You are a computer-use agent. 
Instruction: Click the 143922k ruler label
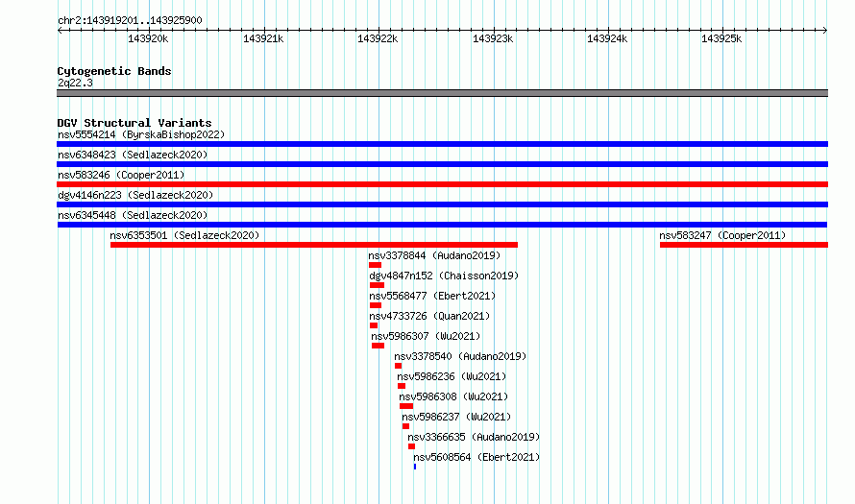[378, 38]
